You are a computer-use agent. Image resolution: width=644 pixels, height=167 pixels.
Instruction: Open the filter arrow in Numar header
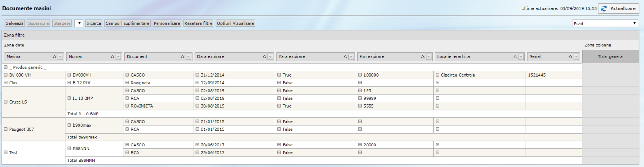click(x=118, y=57)
